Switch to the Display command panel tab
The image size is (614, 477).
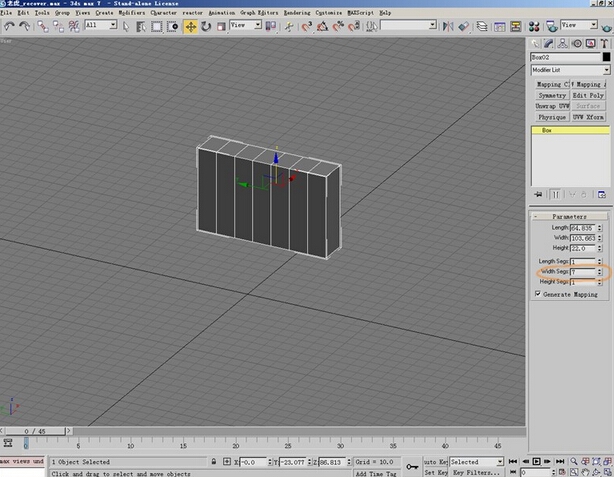point(590,43)
